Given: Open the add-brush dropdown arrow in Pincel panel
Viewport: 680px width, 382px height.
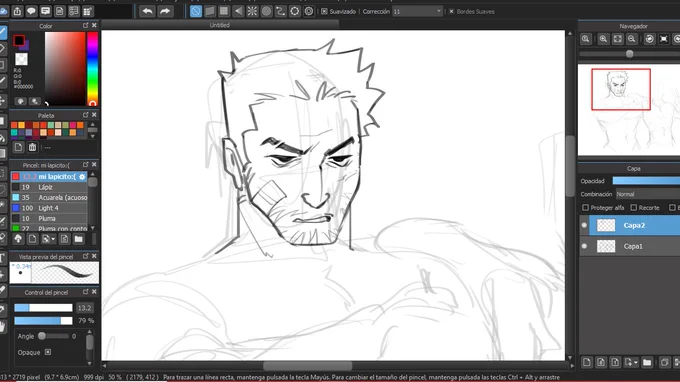Looking at the screenshot, I should [53, 239].
